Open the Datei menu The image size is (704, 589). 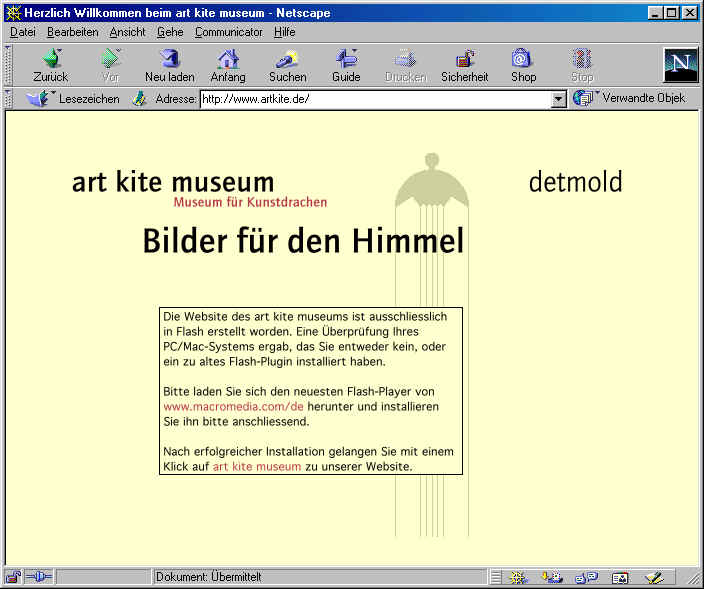point(22,32)
